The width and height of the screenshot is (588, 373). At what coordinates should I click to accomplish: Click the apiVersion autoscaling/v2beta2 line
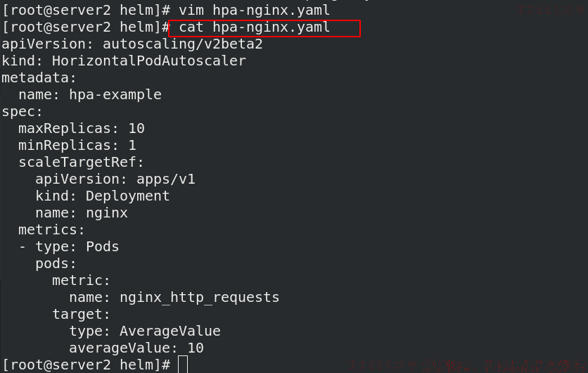pos(132,44)
